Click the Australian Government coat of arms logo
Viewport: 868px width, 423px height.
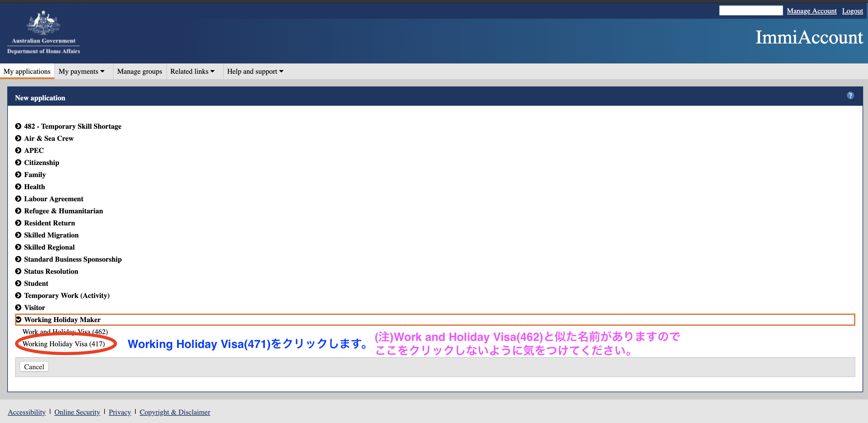[44, 23]
